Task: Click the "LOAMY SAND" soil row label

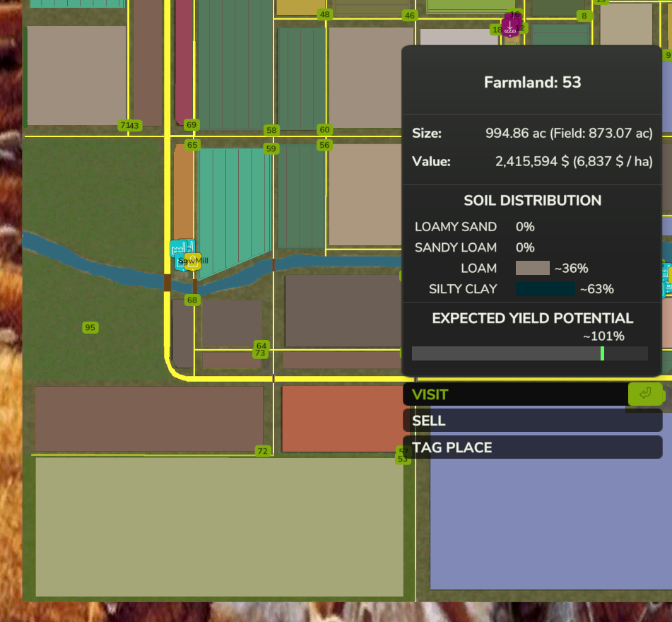Action: pyautogui.click(x=456, y=227)
